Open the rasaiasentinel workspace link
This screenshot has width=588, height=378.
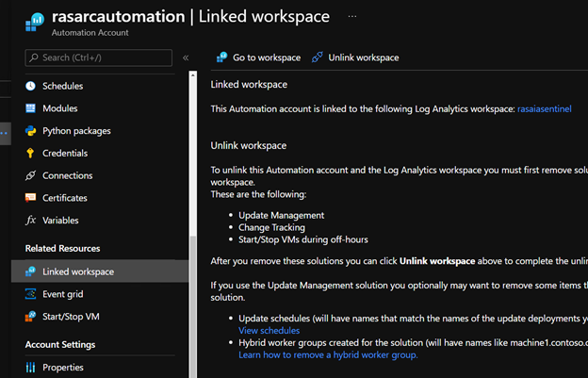coord(544,108)
